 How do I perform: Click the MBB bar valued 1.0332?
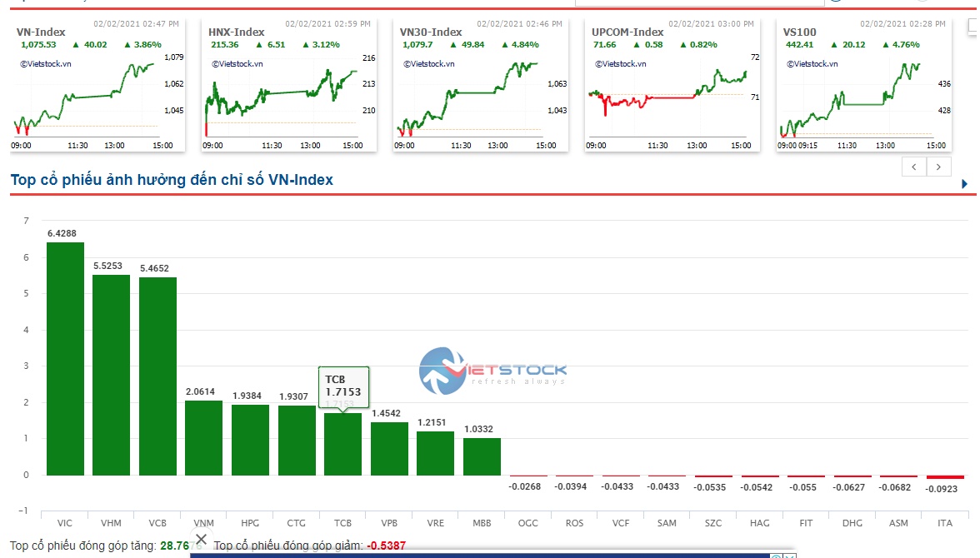pos(482,456)
